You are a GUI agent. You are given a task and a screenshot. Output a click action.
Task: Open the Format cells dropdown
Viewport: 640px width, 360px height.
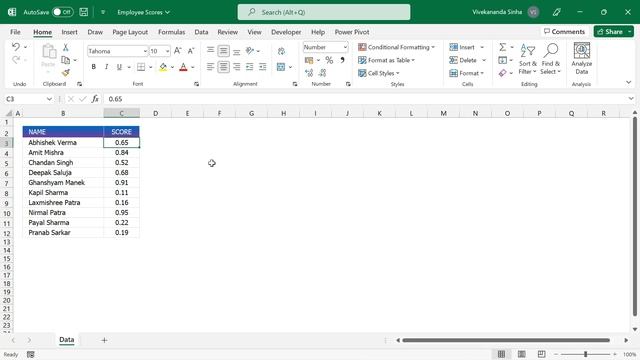click(x=467, y=73)
